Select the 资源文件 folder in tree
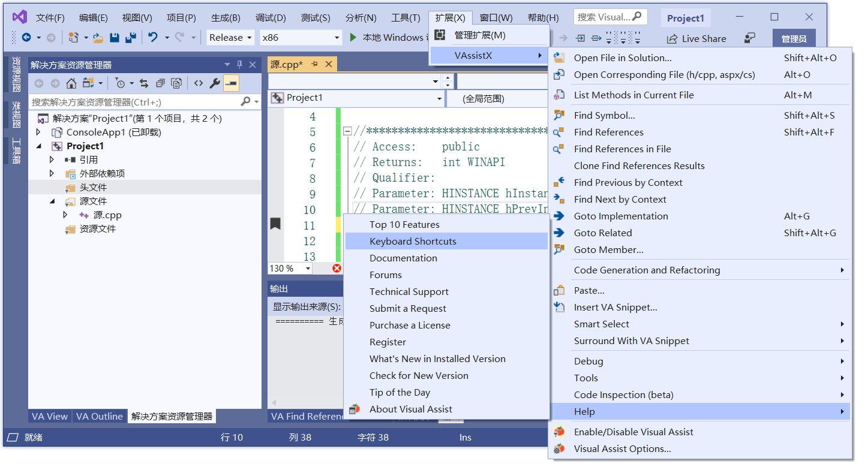The height and width of the screenshot is (467, 868). click(x=98, y=229)
